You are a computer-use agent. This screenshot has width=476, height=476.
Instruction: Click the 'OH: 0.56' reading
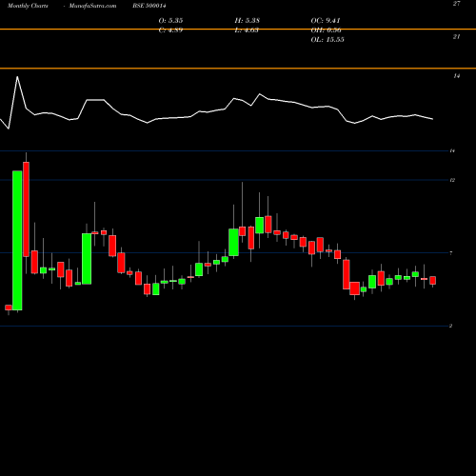(x=326, y=30)
